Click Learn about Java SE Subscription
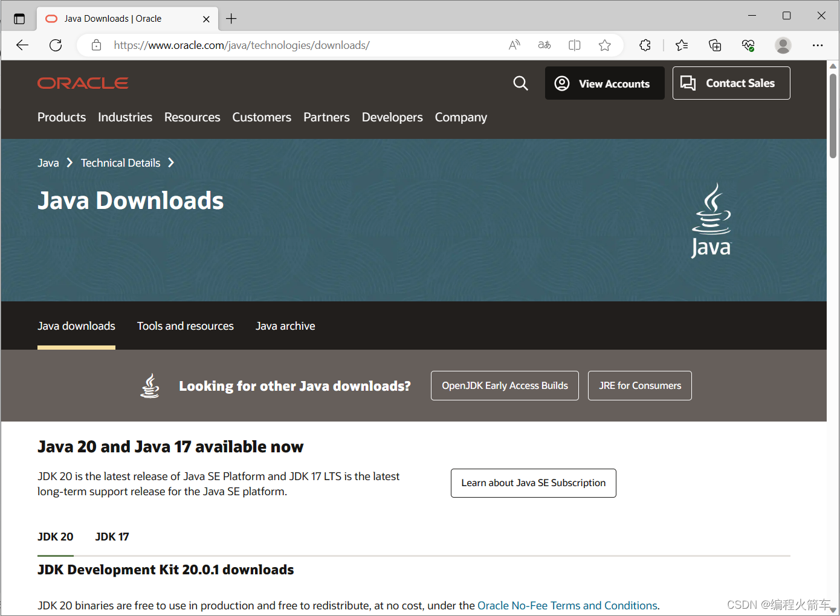 (x=534, y=483)
